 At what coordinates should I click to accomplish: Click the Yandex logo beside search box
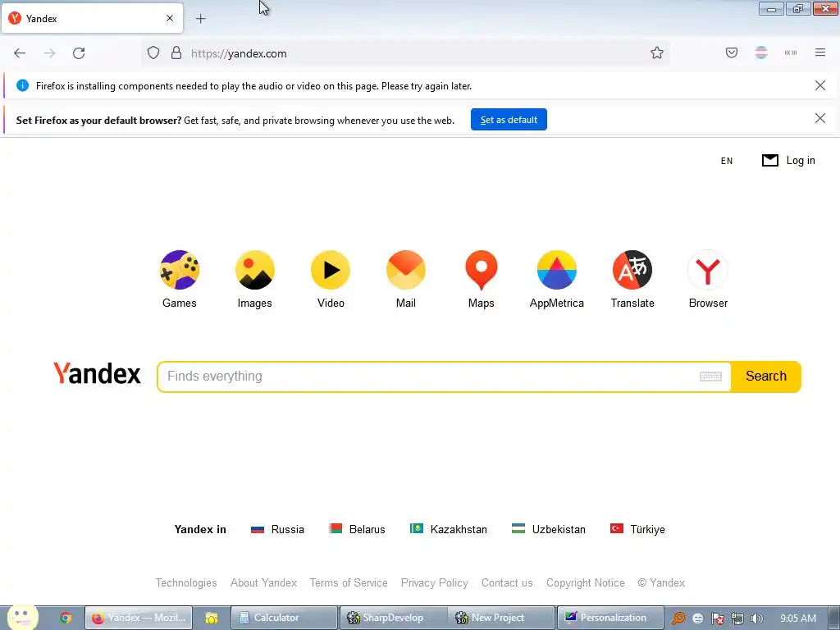click(x=97, y=373)
